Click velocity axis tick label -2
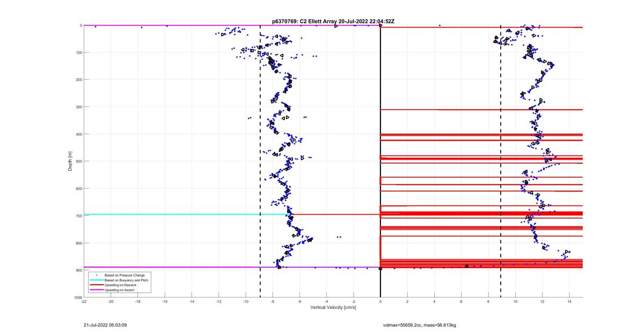This screenshot has height=334, width=644. tap(353, 302)
